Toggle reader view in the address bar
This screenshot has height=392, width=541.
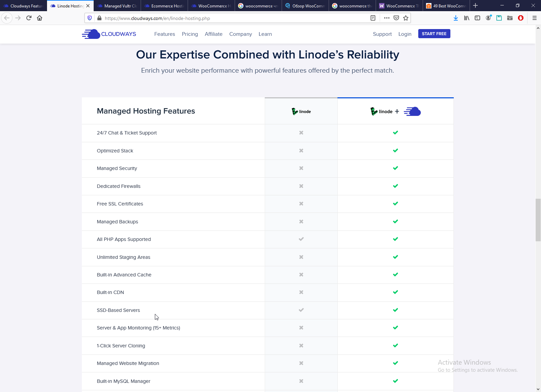pyautogui.click(x=373, y=18)
